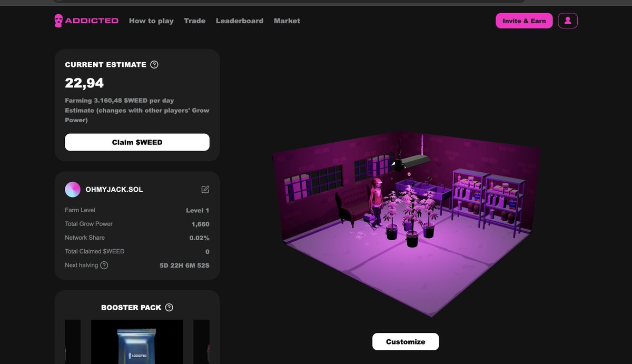
Task: Click the 22,94 estimate value
Action: tap(84, 83)
